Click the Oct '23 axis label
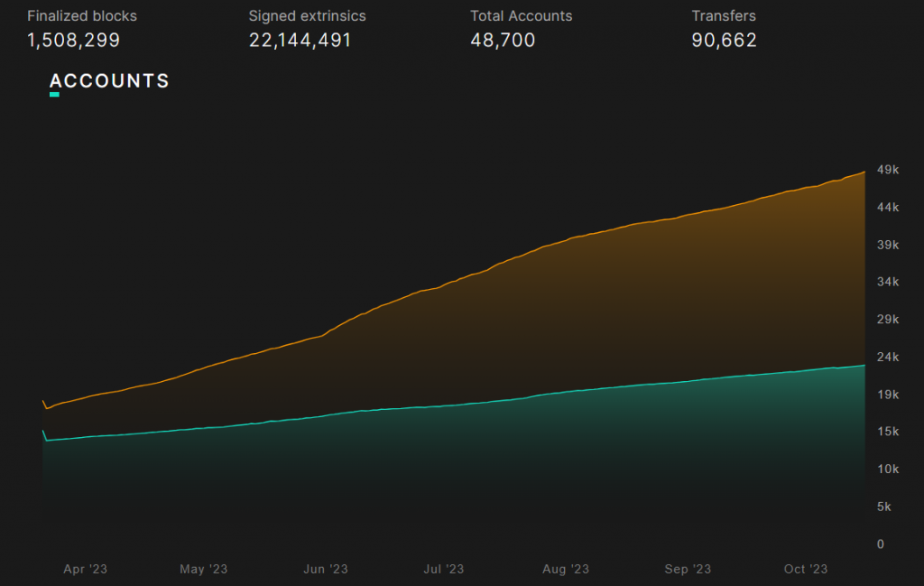924x586 pixels. tap(806, 569)
